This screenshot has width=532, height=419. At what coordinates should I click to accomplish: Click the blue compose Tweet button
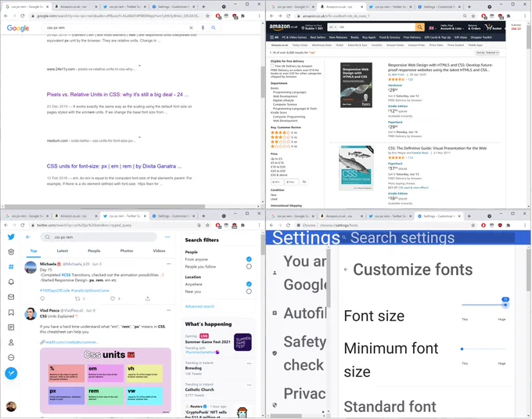click(x=11, y=373)
